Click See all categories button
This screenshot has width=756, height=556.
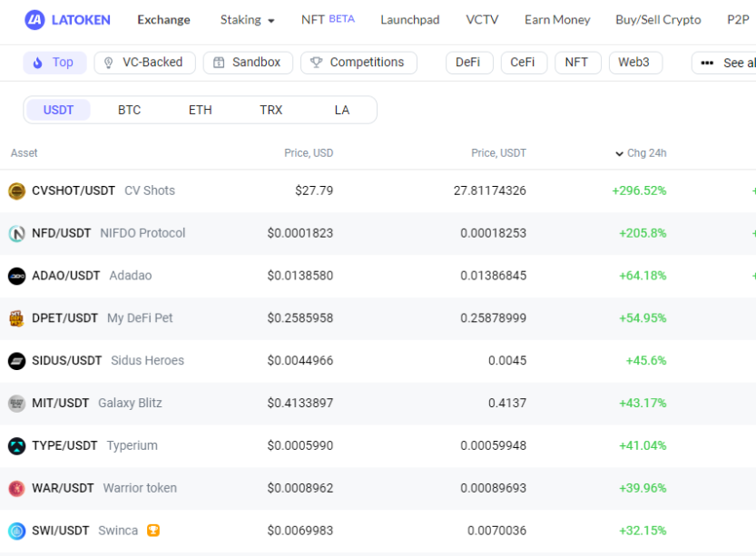724,63
